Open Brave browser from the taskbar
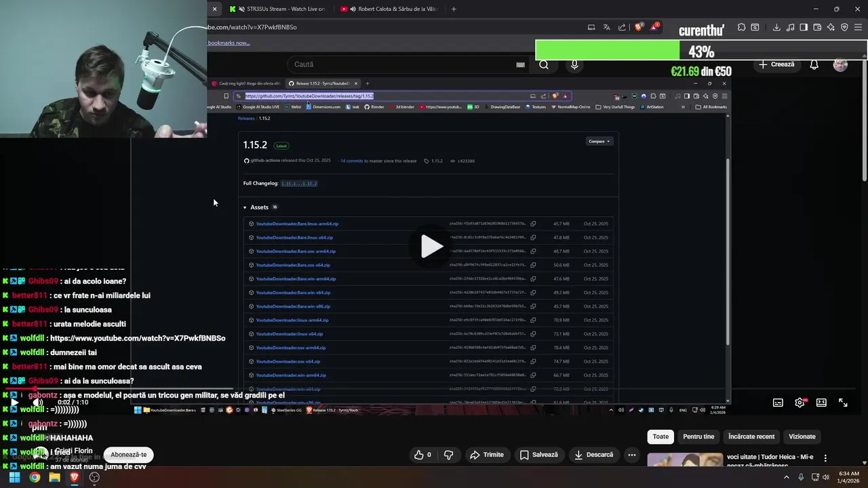 (75, 477)
